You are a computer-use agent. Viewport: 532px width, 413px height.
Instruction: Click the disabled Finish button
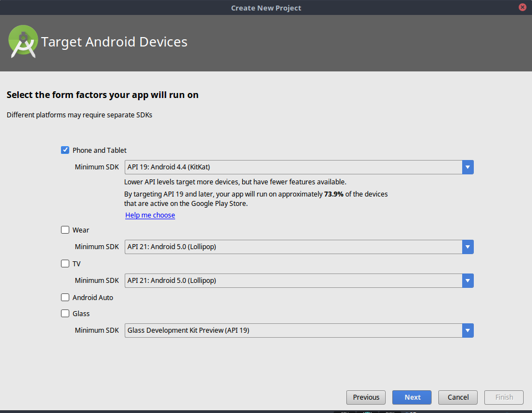click(504, 397)
